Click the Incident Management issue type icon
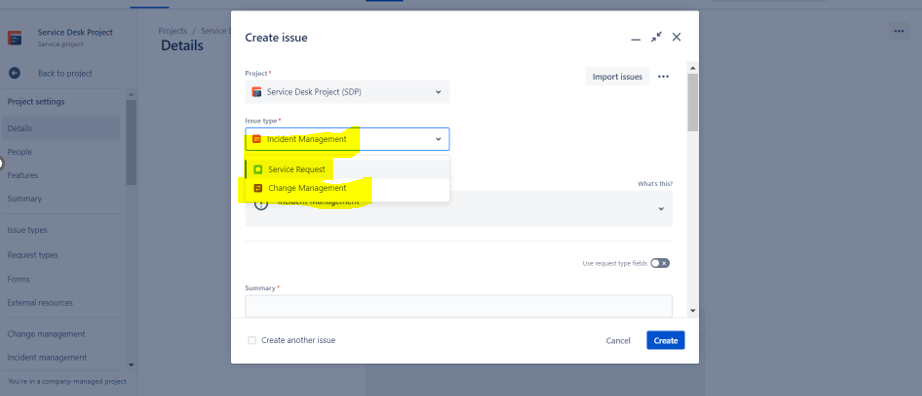 click(x=256, y=139)
